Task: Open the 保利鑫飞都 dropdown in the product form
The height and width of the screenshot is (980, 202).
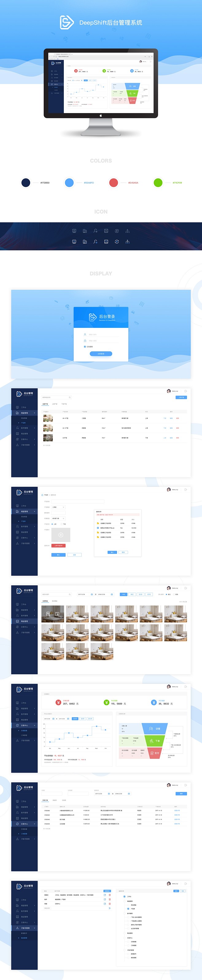Action: [x=58, y=518]
